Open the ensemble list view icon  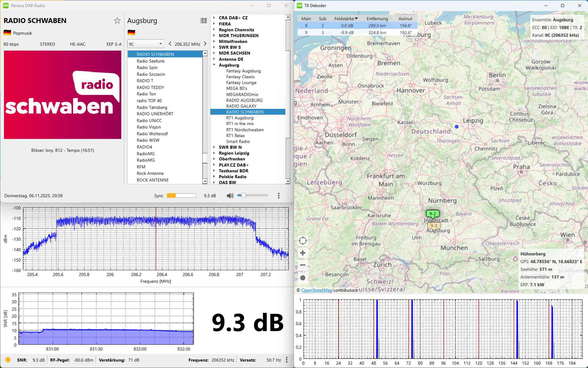203,21
